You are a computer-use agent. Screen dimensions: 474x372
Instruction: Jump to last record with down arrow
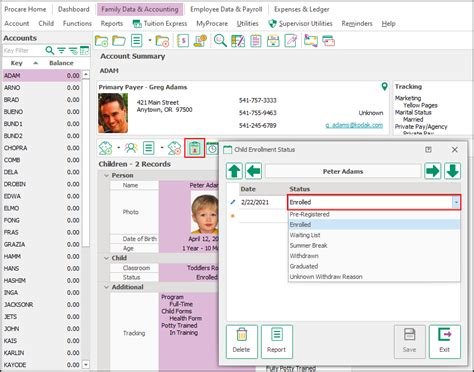452,171
